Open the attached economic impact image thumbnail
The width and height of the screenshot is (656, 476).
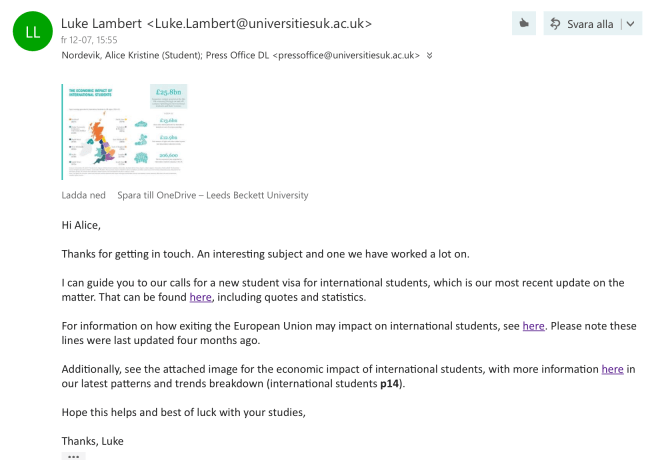coord(124,130)
